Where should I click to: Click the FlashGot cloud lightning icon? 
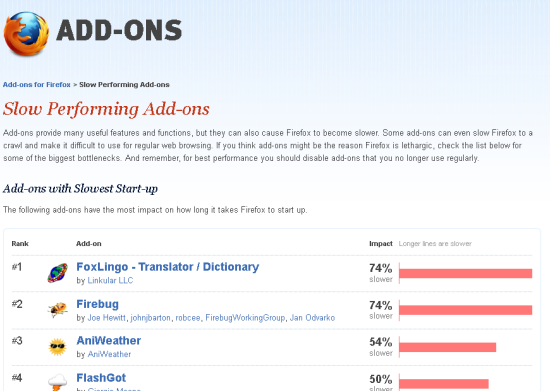(x=58, y=382)
